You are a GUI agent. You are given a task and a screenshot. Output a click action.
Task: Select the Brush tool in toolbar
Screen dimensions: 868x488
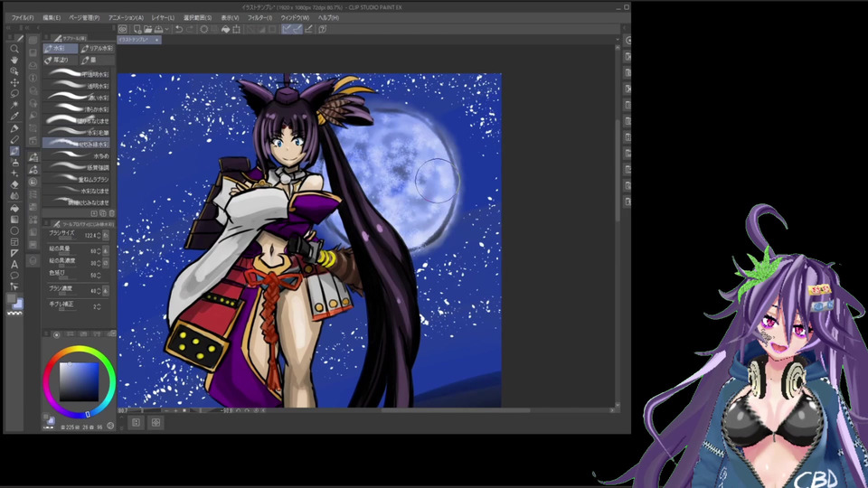tap(14, 151)
